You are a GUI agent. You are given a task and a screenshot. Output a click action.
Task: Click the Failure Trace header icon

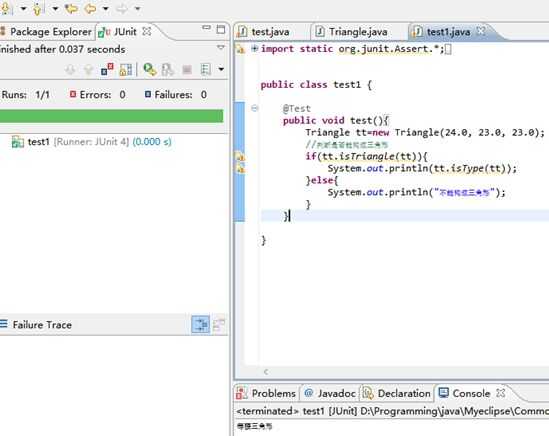click(x=4, y=324)
